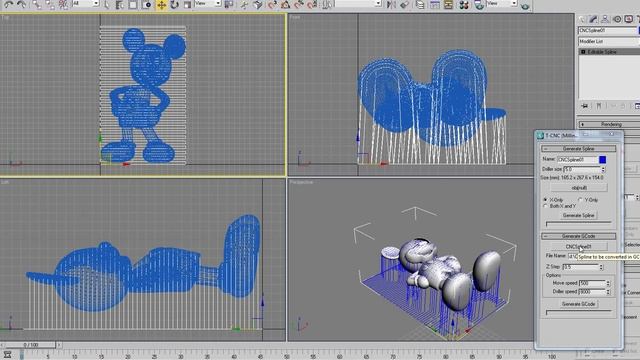Open the Named Selection Sets editor icon
The width and height of the screenshot is (640, 360).
pos(327,4)
